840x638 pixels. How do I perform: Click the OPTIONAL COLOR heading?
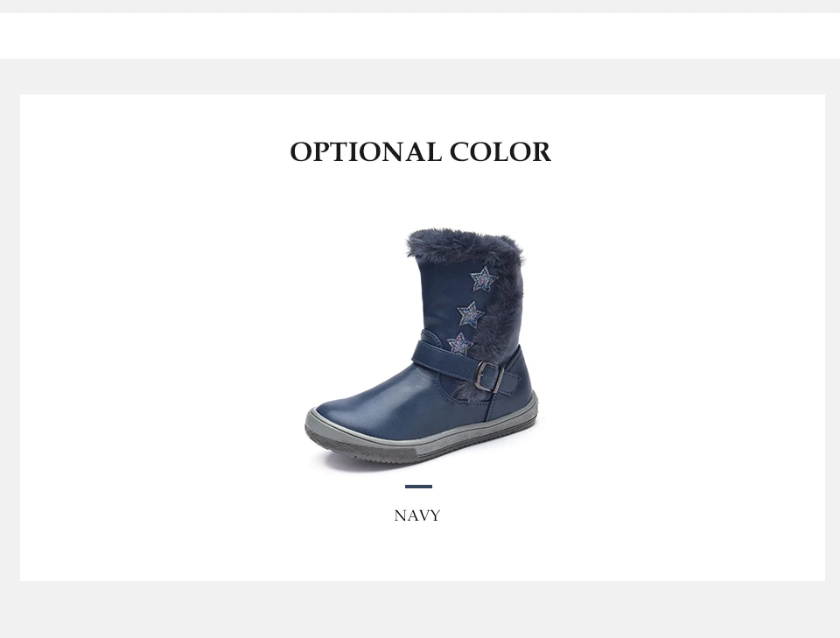pyautogui.click(x=421, y=151)
